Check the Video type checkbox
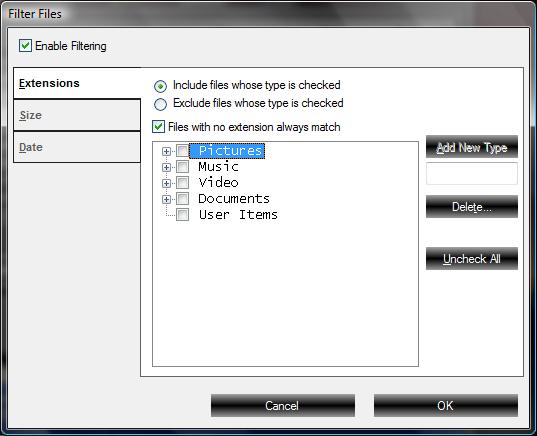This screenshot has height=436, width=537. (182, 183)
